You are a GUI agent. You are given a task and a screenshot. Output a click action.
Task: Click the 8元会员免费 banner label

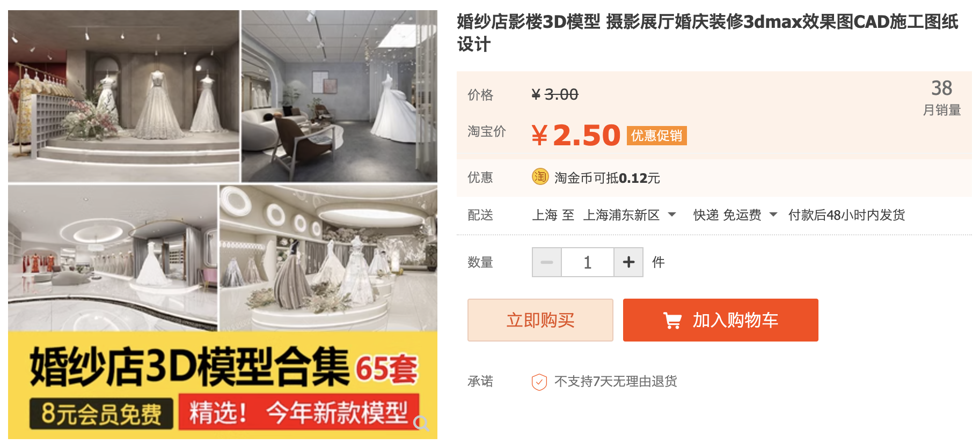click(101, 413)
